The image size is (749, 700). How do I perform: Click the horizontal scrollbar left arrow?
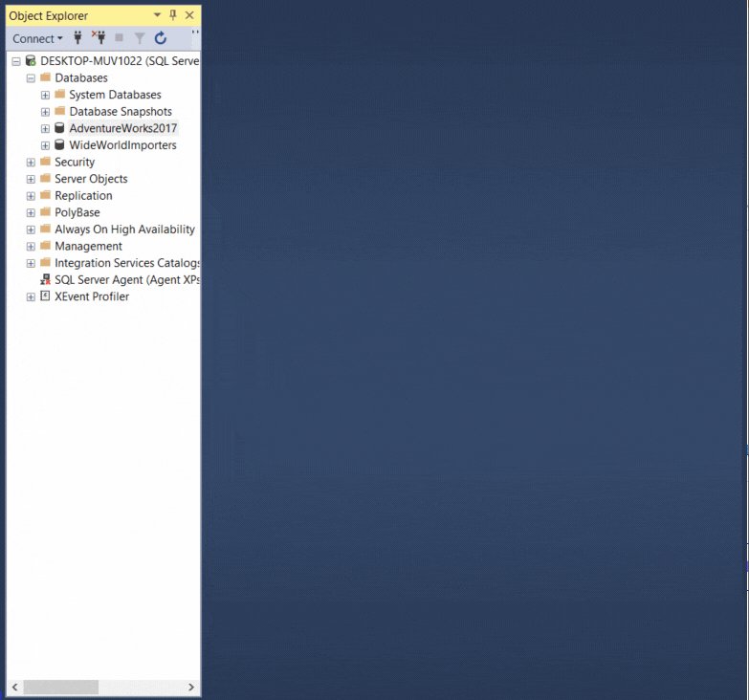14,688
